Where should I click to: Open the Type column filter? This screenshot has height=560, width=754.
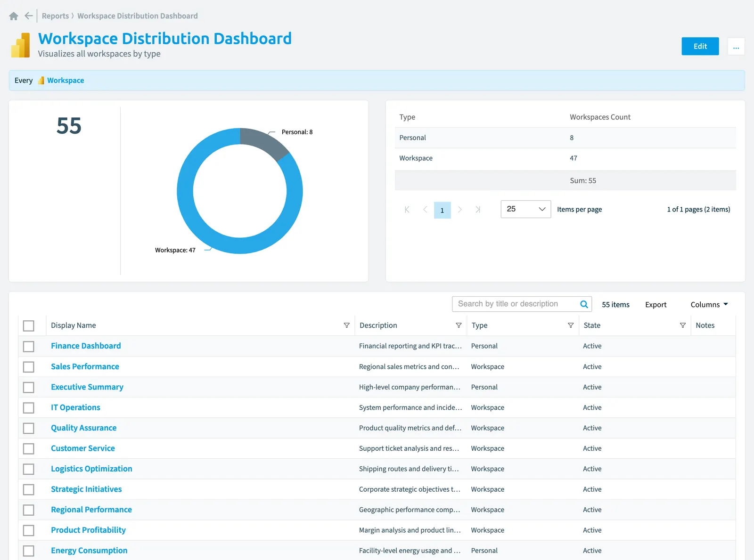click(x=571, y=325)
